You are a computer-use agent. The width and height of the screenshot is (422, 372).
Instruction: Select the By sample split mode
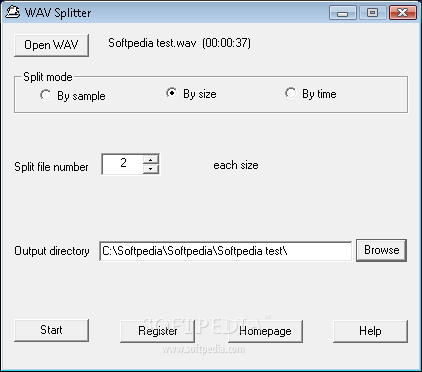pyautogui.click(x=72, y=96)
